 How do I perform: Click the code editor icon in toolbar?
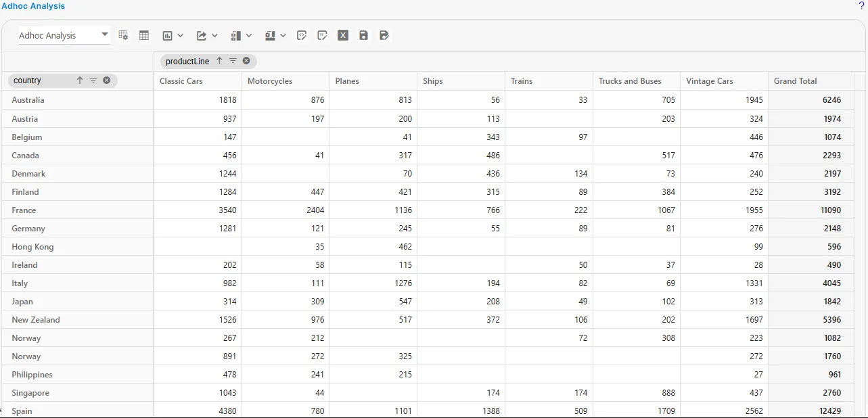click(x=302, y=35)
